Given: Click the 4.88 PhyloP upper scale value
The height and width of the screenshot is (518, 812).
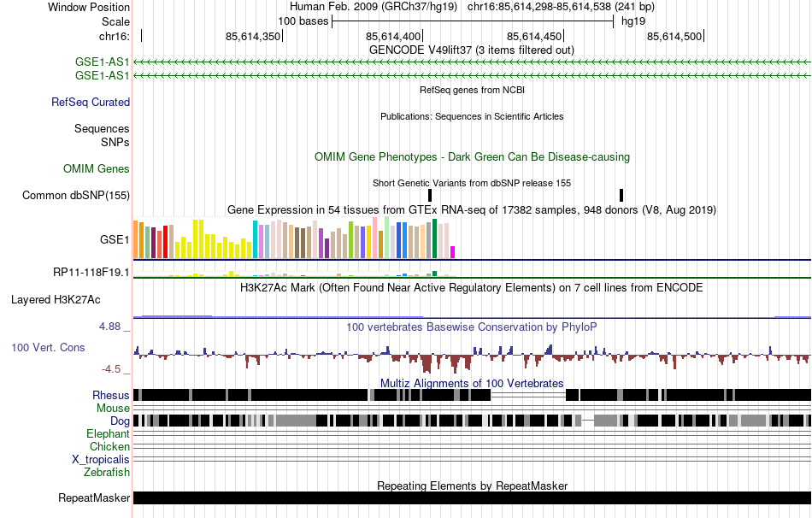Looking at the screenshot, I should click(109, 327).
